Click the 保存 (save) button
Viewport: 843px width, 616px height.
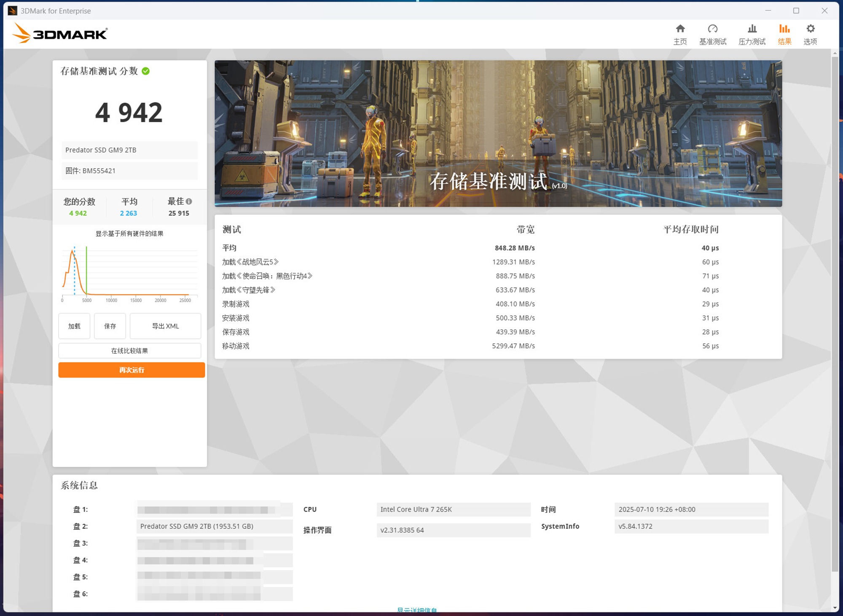(110, 326)
